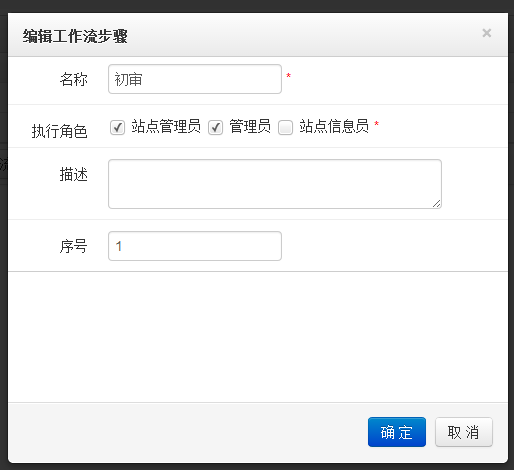Click the 管理员 label text
This screenshot has height=470, width=514.
coord(250,126)
